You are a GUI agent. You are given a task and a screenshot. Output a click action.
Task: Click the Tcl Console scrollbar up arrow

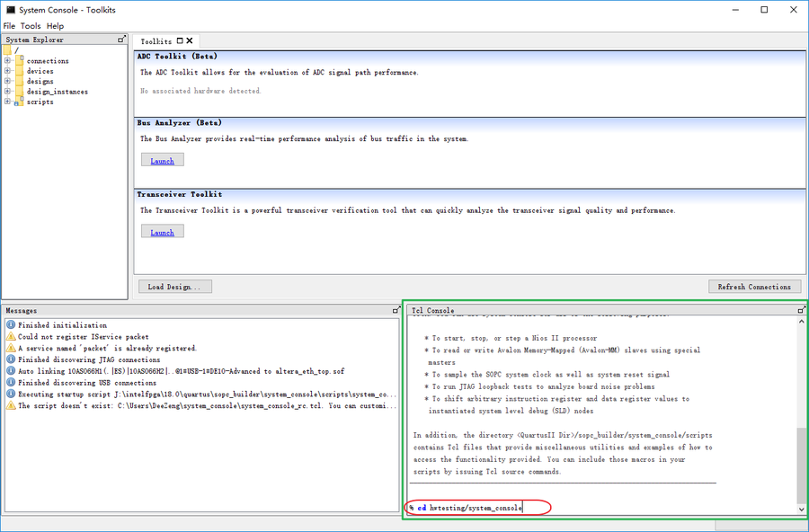[801, 322]
